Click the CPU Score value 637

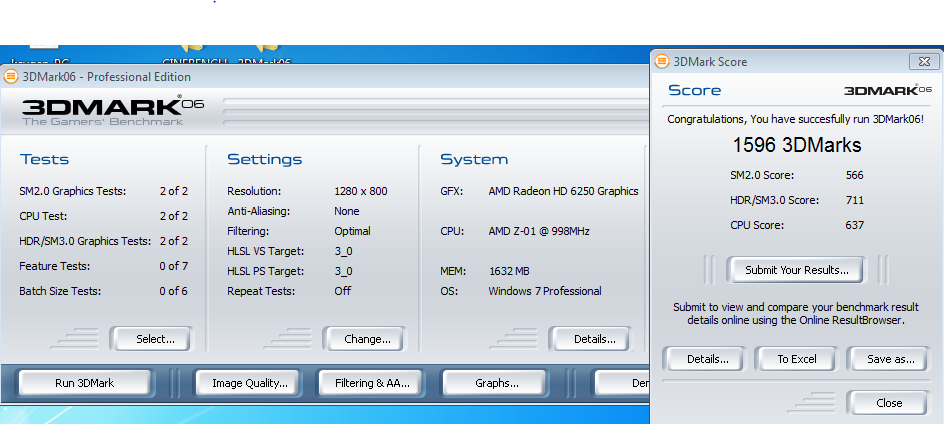[x=854, y=225]
